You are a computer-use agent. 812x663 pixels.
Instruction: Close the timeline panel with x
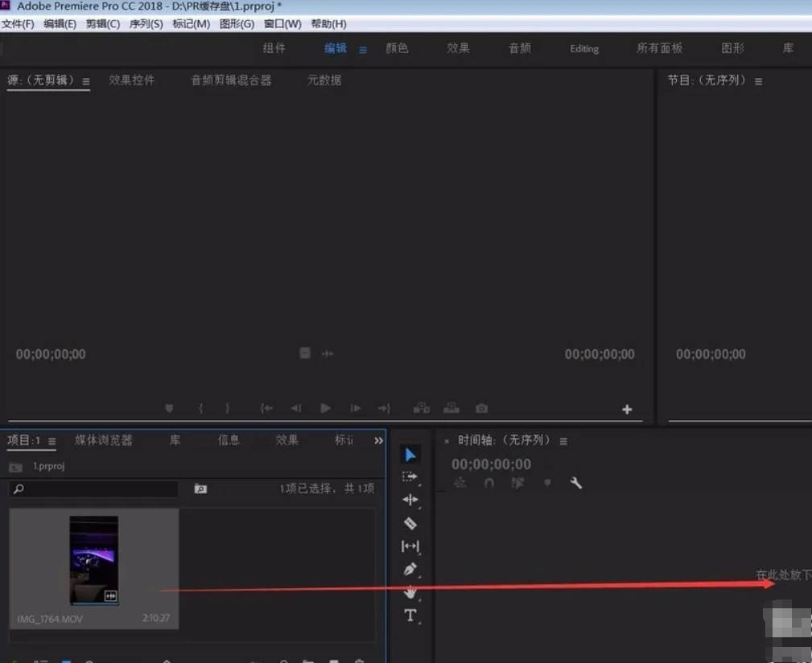(447, 442)
